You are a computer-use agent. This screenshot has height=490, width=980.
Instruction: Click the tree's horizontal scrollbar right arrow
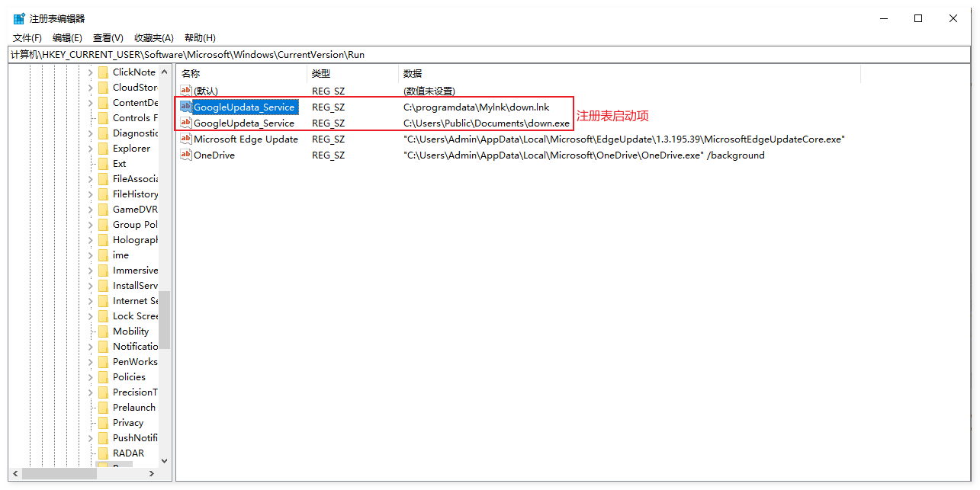151,473
